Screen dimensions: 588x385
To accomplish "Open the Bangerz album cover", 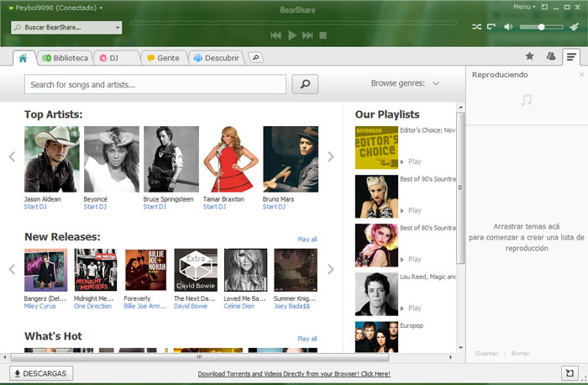I will [45, 270].
